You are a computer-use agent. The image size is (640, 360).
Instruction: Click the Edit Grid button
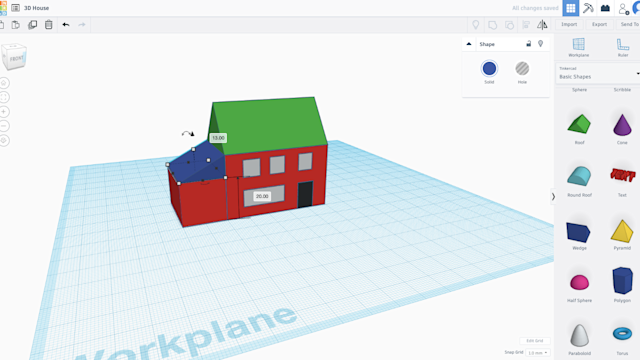coord(534,341)
